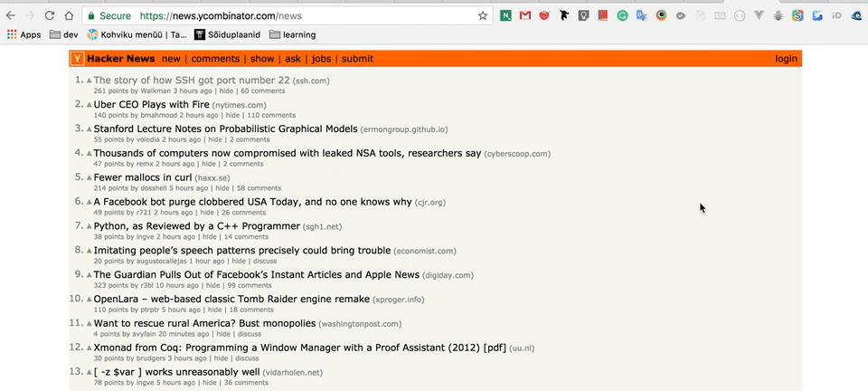Viewport: 868px width, 391px height.
Task: Click the Y Combinator logo
Action: coord(78,59)
